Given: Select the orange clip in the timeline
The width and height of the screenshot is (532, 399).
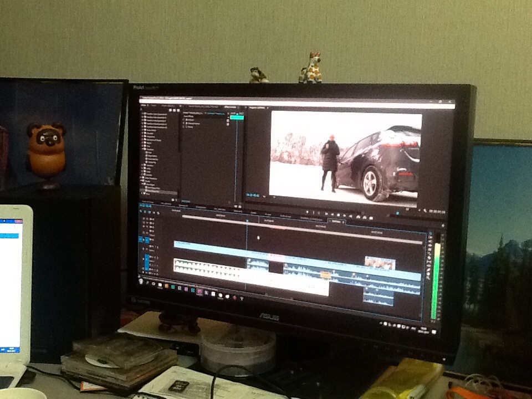Looking at the screenshot, I should coord(326,274).
